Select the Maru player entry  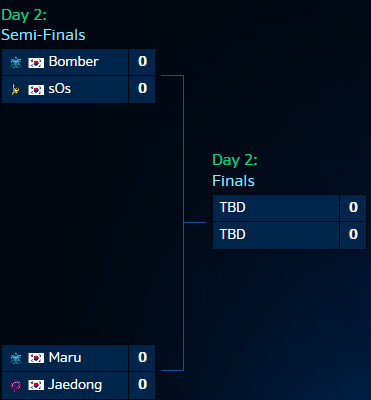65,358
